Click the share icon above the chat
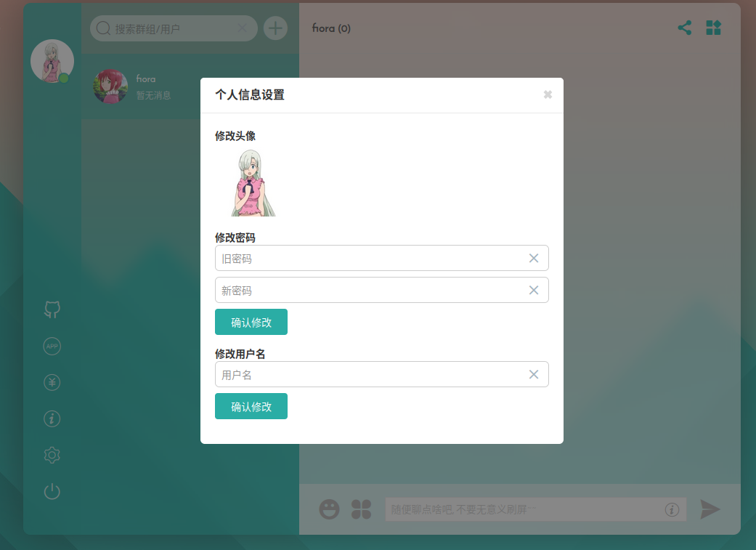This screenshot has width=756, height=550. (x=684, y=28)
